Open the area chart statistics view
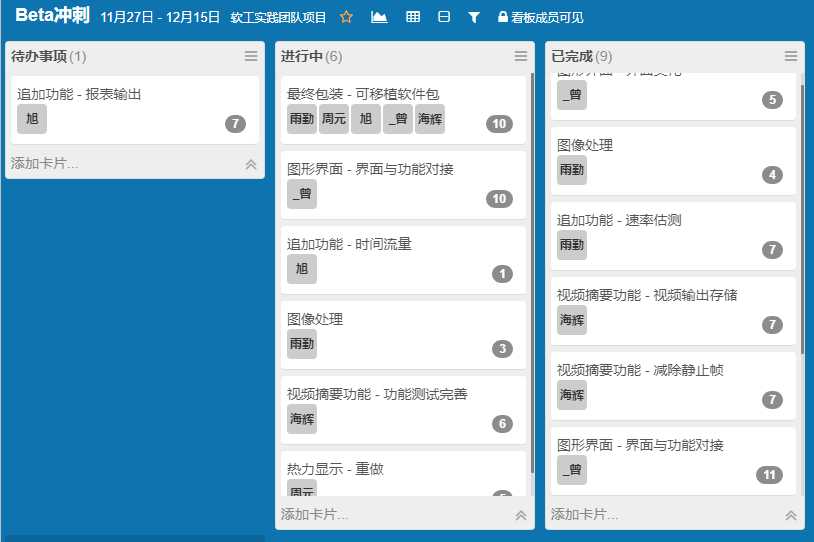The height and width of the screenshot is (542, 814). [x=379, y=17]
